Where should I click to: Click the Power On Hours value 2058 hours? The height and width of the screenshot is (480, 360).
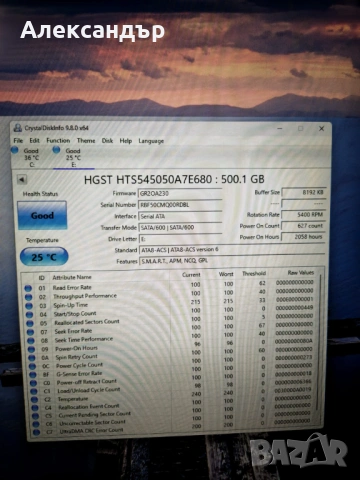(304, 237)
